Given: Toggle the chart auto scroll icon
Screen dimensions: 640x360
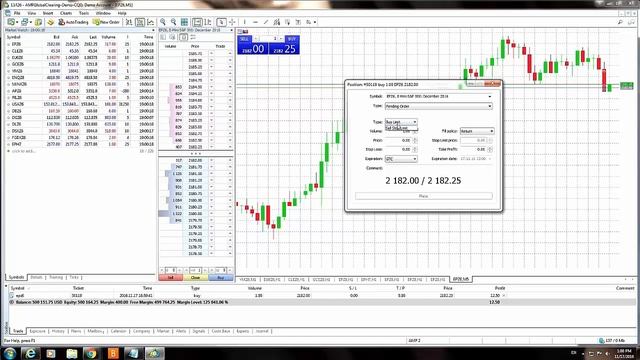Looking at the screenshot, I should pos(197,22).
